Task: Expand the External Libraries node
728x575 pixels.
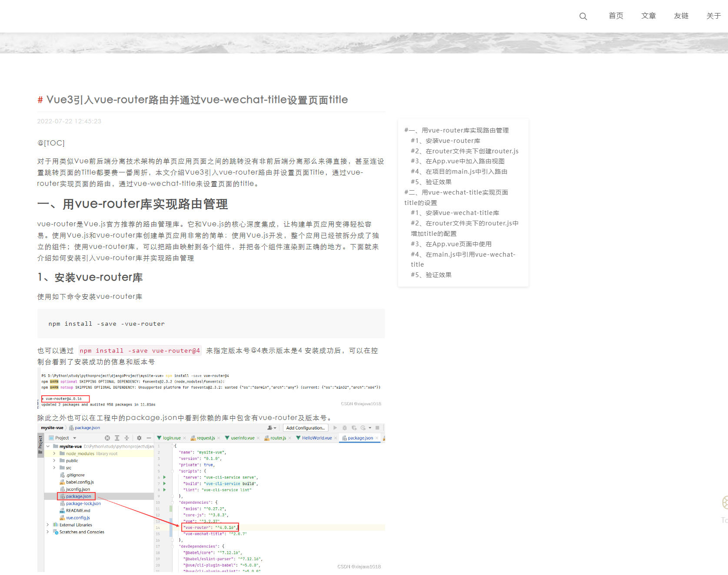Action: point(48,525)
